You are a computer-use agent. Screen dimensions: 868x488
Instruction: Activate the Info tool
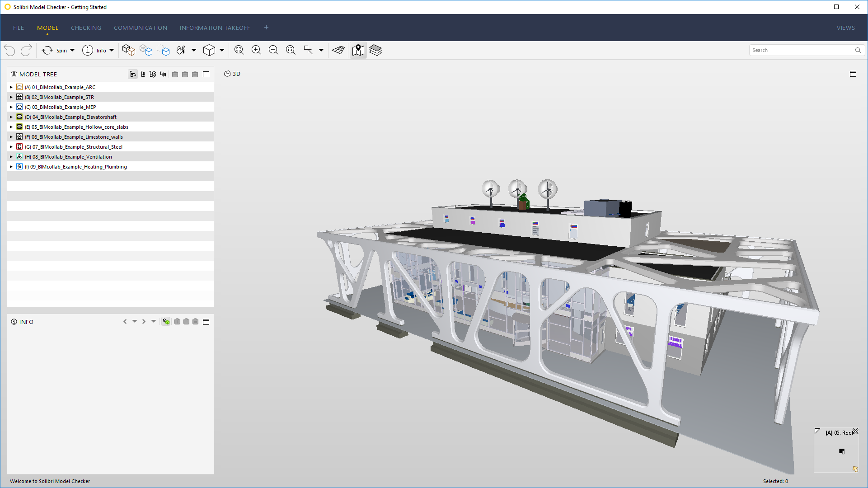(94, 50)
